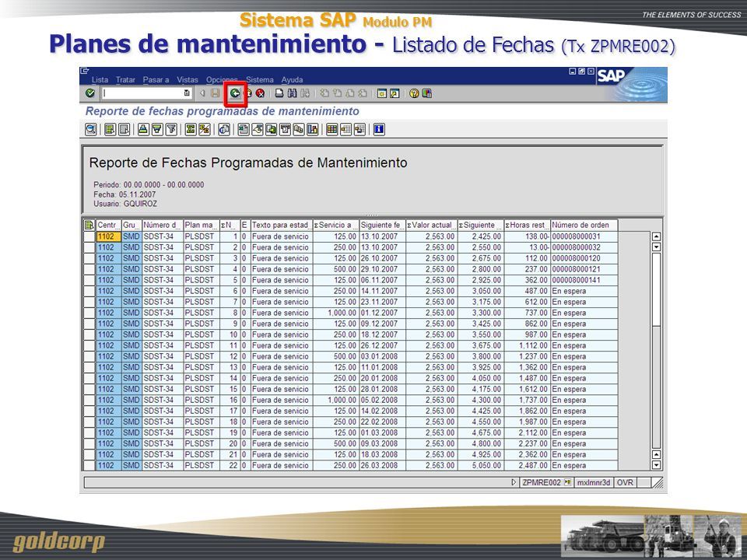The image size is (747, 560).
Task: Click the colored grid Change layout icon
Action: [332, 129]
